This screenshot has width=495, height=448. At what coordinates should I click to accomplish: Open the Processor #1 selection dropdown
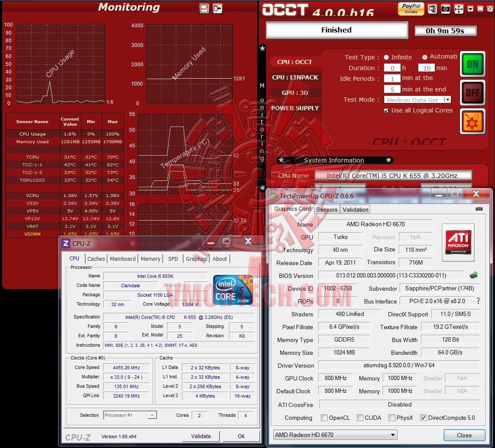tap(130, 415)
